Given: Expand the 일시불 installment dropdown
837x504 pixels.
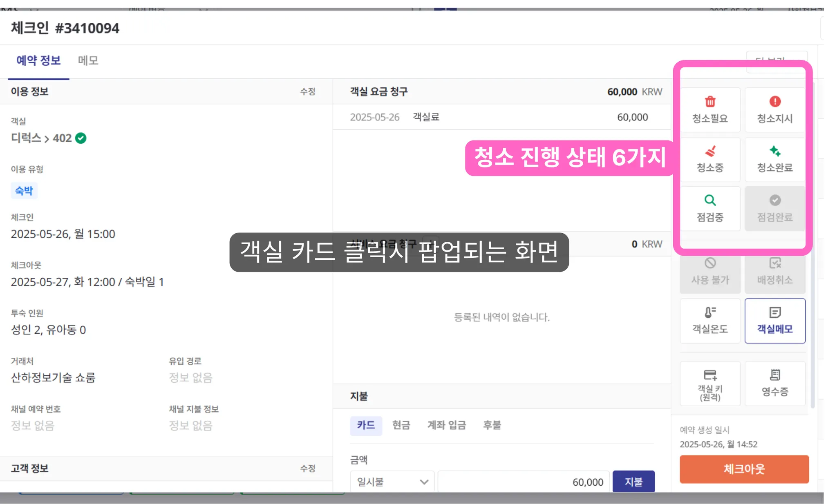Looking at the screenshot, I should [392, 482].
